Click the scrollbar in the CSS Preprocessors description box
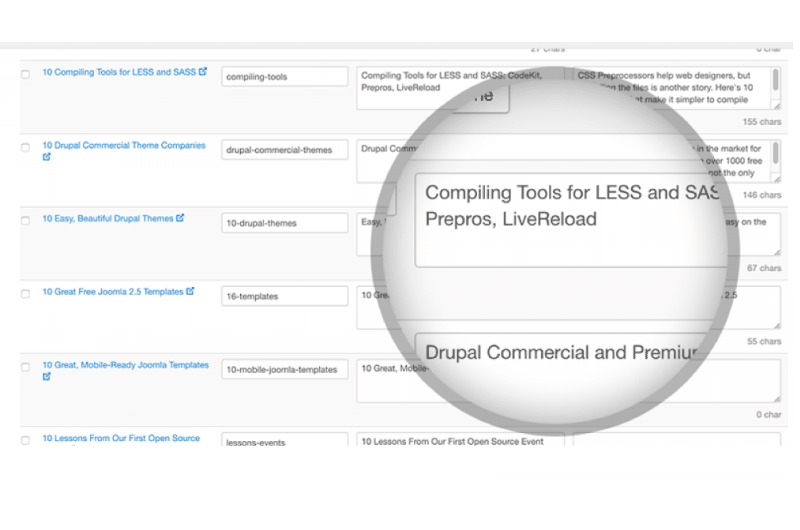 (x=776, y=81)
